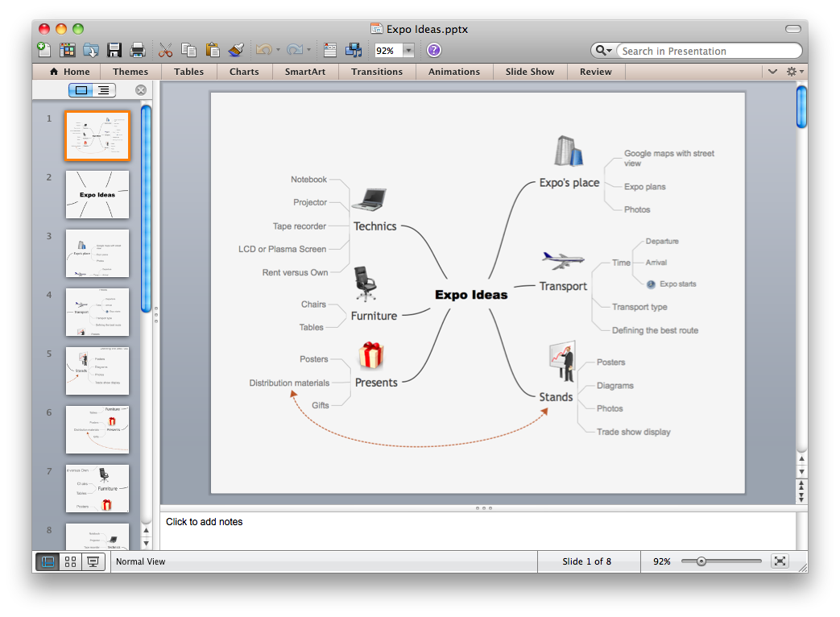Start Slide Show view from status bar

tap(93, 561)
